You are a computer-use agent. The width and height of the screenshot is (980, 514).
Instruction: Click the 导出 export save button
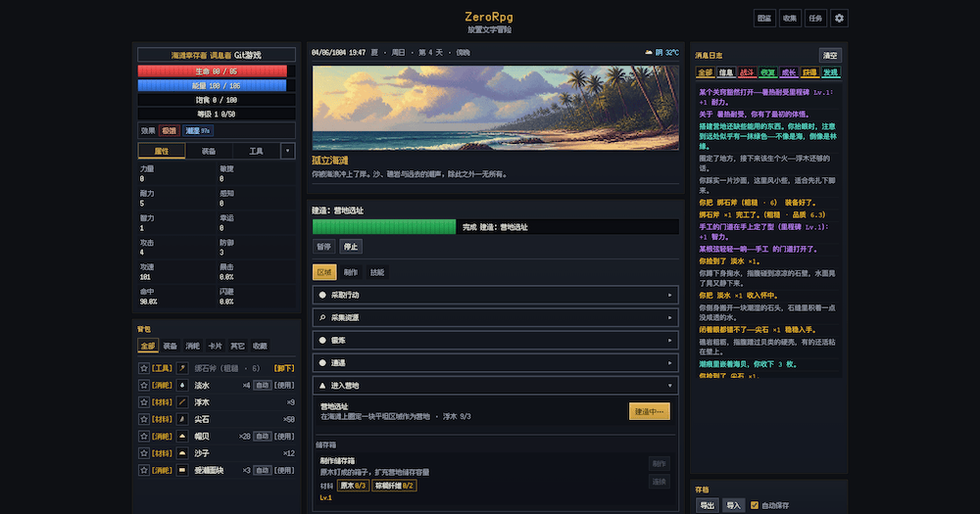pos(707,505)
